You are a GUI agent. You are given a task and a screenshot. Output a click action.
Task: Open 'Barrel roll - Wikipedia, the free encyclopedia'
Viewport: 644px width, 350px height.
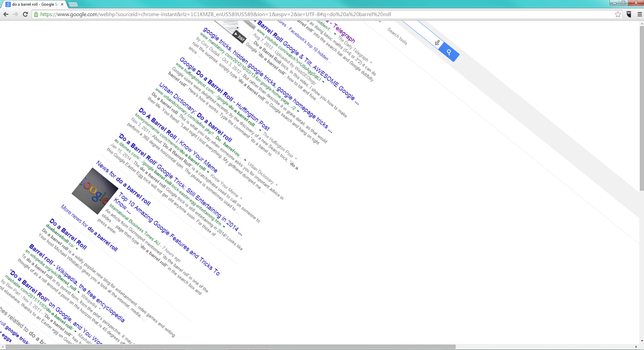[x=77, y=283]
